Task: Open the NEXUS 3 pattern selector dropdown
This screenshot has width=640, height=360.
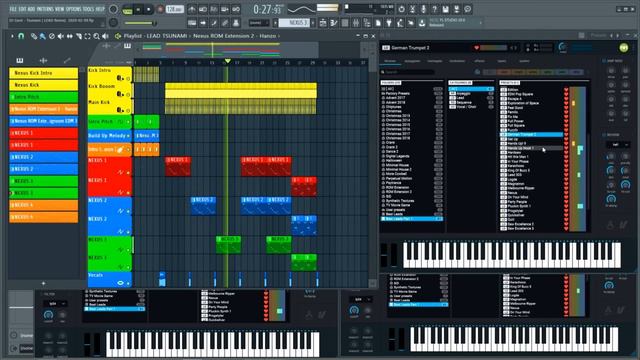Action: [x=295, y=23]
